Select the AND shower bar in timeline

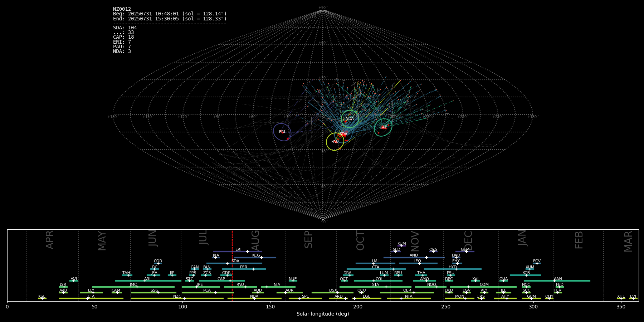[x=414, y=257]
